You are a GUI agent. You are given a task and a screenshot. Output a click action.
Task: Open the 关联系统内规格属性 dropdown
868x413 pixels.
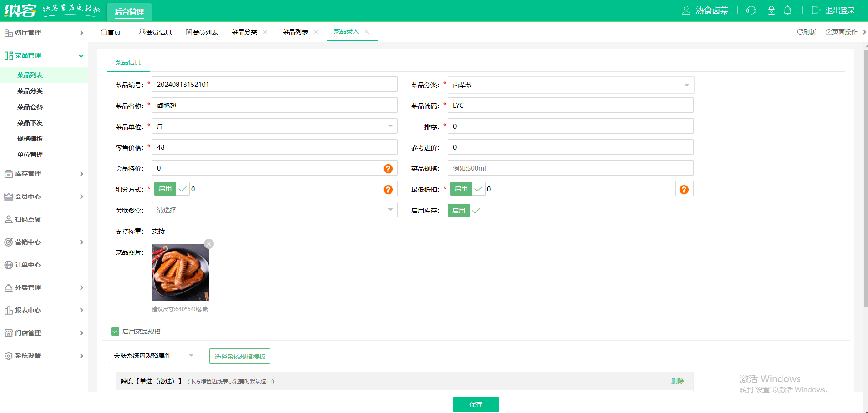click(153, 355)
